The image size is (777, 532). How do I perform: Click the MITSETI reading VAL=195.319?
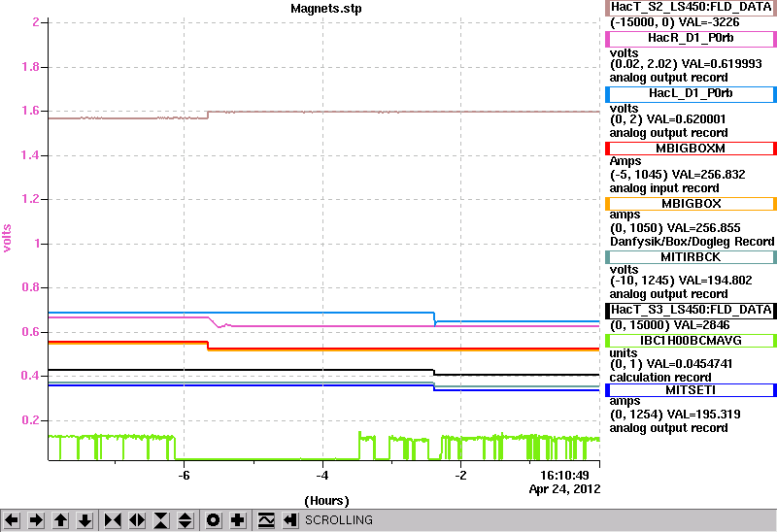coord(703,415)
